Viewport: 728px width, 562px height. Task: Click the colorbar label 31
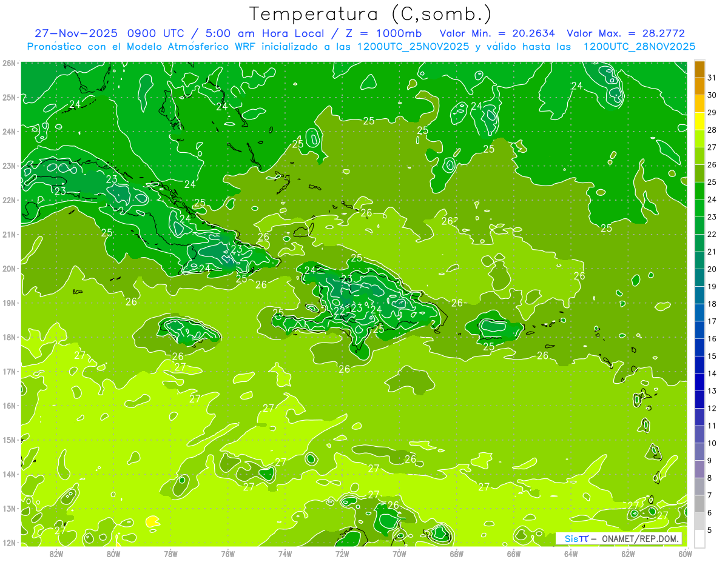tap(712, 78)
